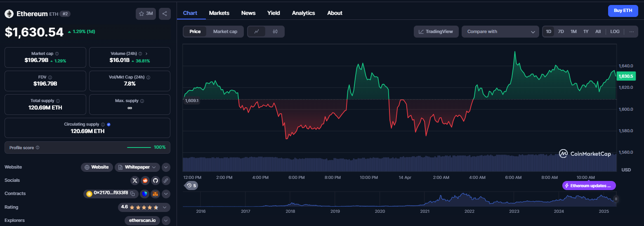Open the Compare with dropdown
The width and height of the screenshot is (644, 226).
[500, 31]
